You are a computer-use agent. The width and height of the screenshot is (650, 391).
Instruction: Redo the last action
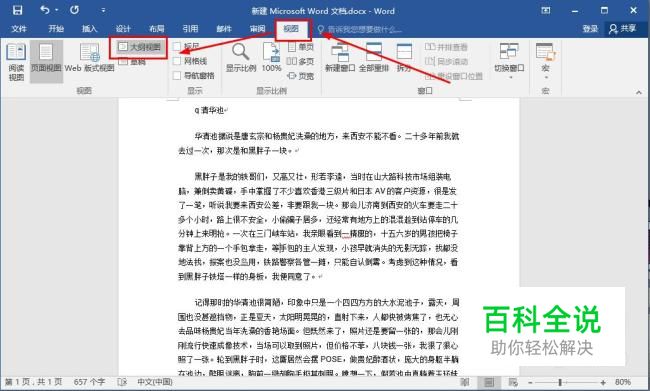[74, 10]
